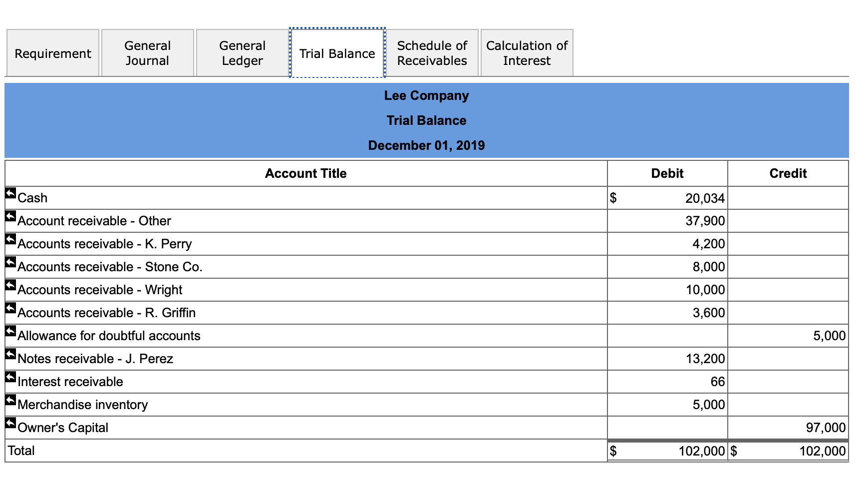Click the Total row label

[22, 450]
